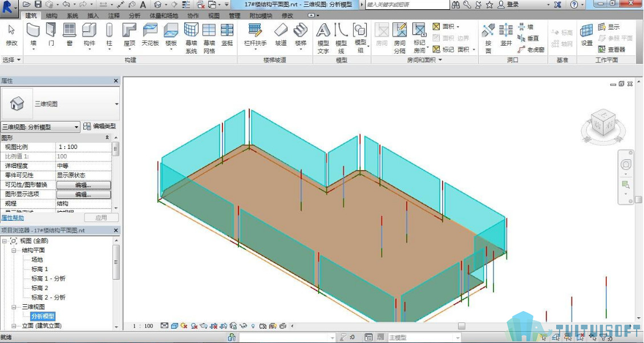Select the 门 (Door) tool
Screen dimensions: 644x343
(x=51, y=34)
